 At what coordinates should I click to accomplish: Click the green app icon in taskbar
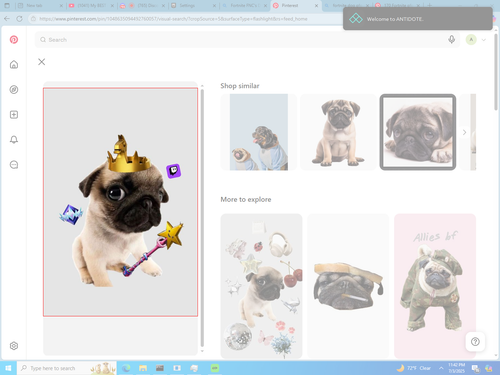pyautogui.click(x=215, y=368)
